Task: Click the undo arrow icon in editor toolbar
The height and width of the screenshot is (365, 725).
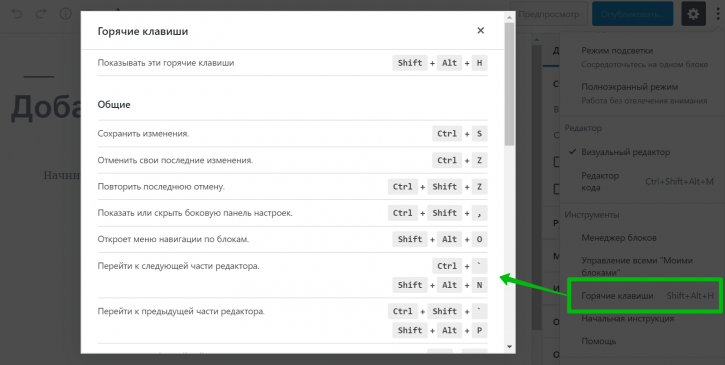Action: point(17,14)
